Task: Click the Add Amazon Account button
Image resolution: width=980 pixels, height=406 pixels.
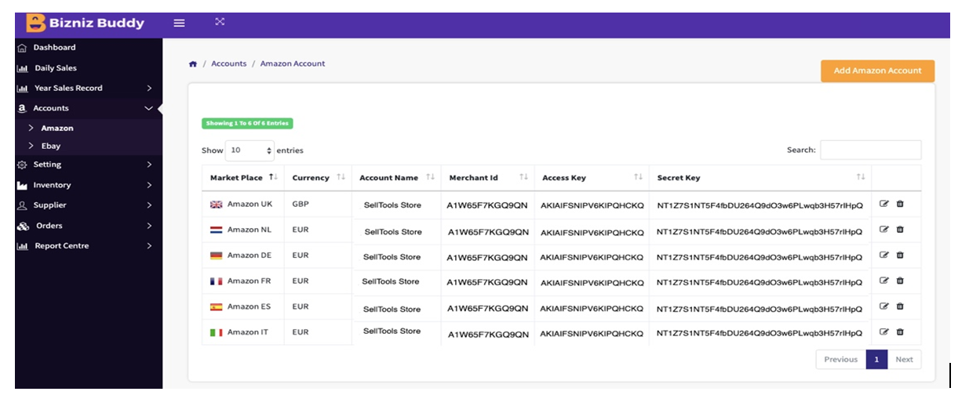Action: coord(877,71)
